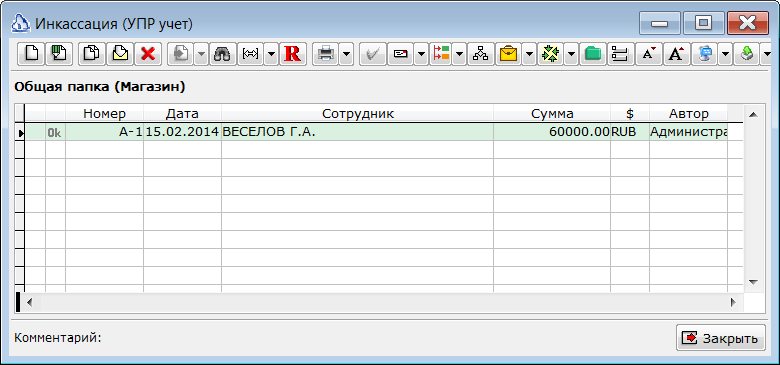Click the column width brackets icon
The width and height of the screenshot is (780, 365).
250,54
